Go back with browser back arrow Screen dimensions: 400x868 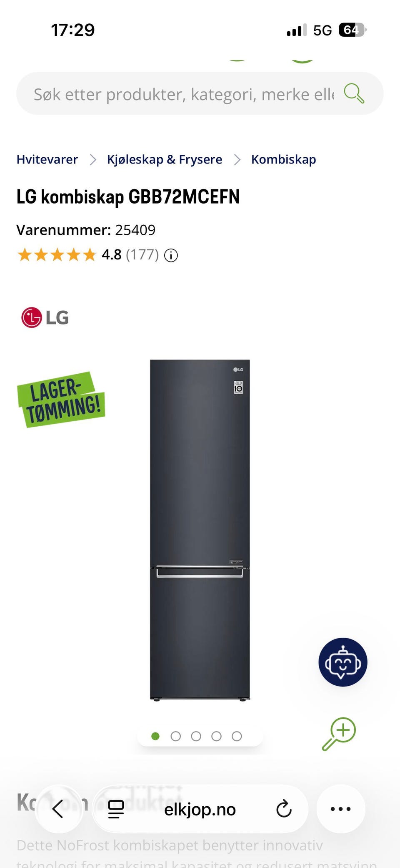pos(58,809)
